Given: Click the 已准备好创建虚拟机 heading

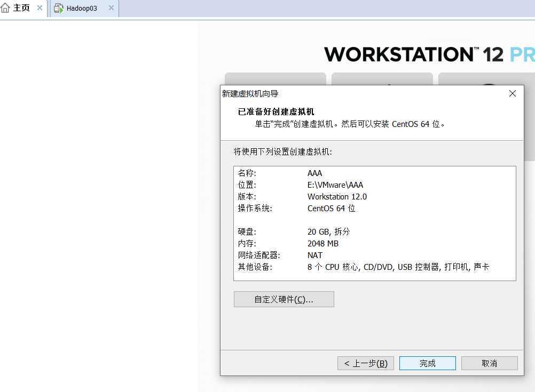Looking at the screenshot, I should pyautogui.click(x=276, y=112).
